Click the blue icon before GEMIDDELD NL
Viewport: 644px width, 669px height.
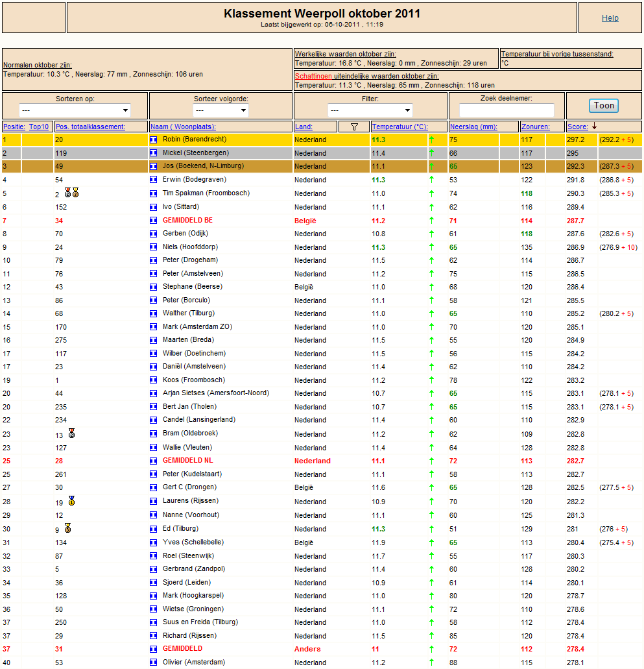click(154, 461)
